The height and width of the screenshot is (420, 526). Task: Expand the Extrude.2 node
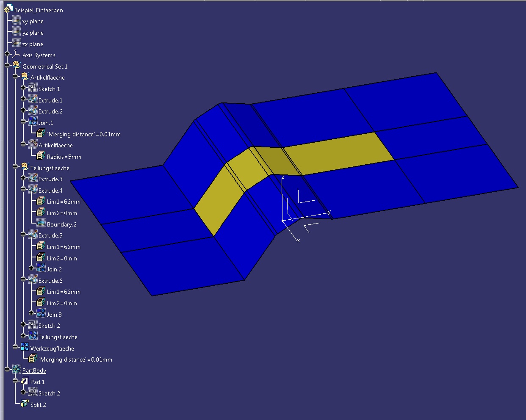[23, 110]
